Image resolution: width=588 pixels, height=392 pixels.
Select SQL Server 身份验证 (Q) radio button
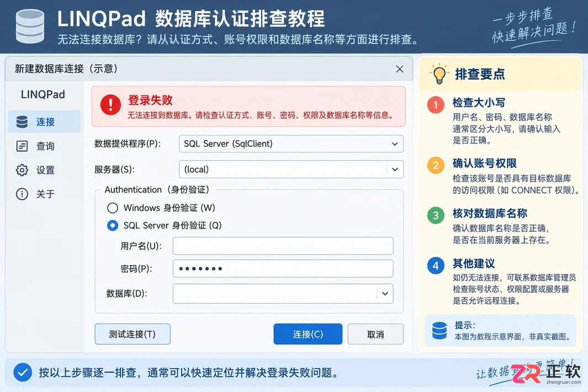click(x=113, y=225)
